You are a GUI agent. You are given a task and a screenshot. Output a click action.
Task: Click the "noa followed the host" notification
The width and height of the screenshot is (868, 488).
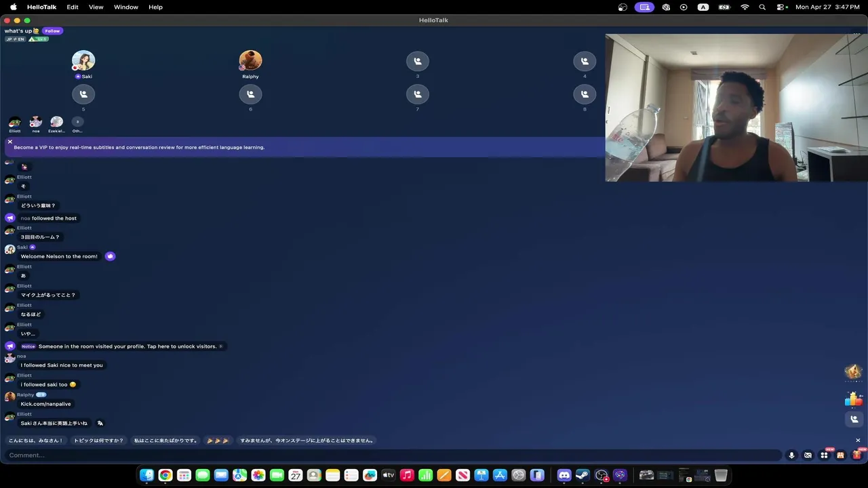click(49, 218)
